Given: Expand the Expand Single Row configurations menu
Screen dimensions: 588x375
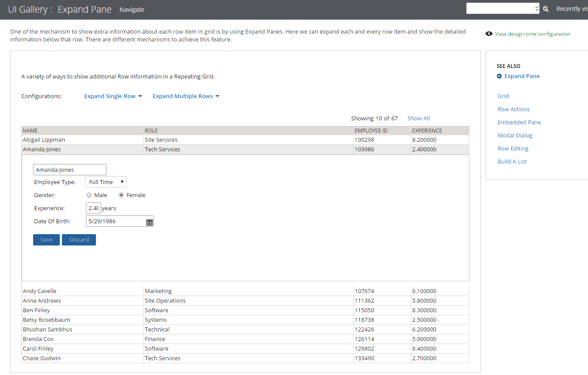Looking at the screenshot, I should pyautogui.click(x=113, y=96).
